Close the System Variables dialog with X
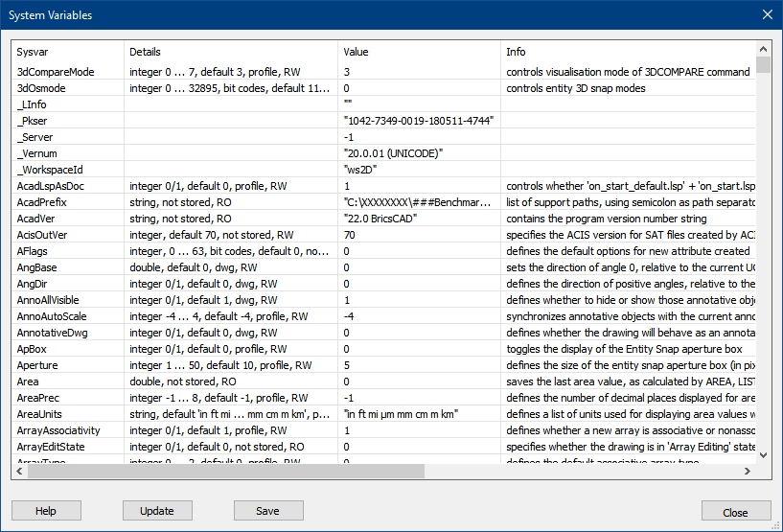 click(x=766, y=14)
